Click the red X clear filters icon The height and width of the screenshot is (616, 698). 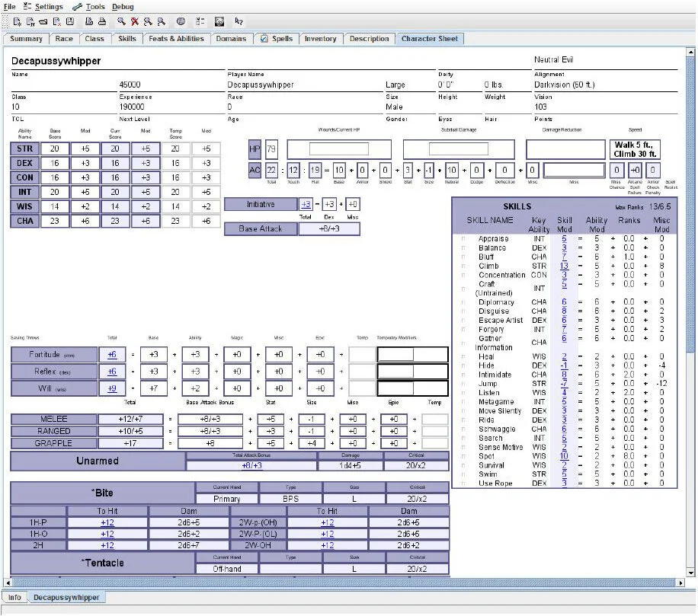pos(134,21)
